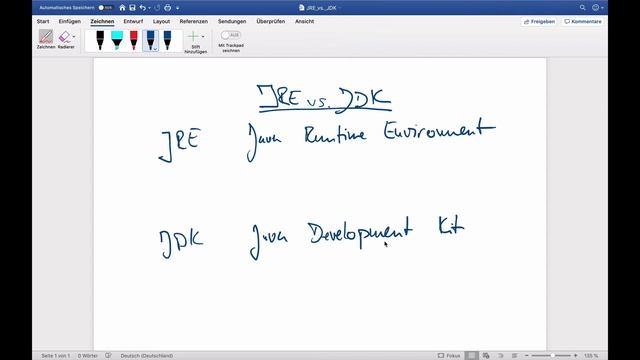Image resolution: width=640 pixels, height=360 pixels.
Task: Click the handwritten JRE vs. JDK heading
Action: pos(324,99)
